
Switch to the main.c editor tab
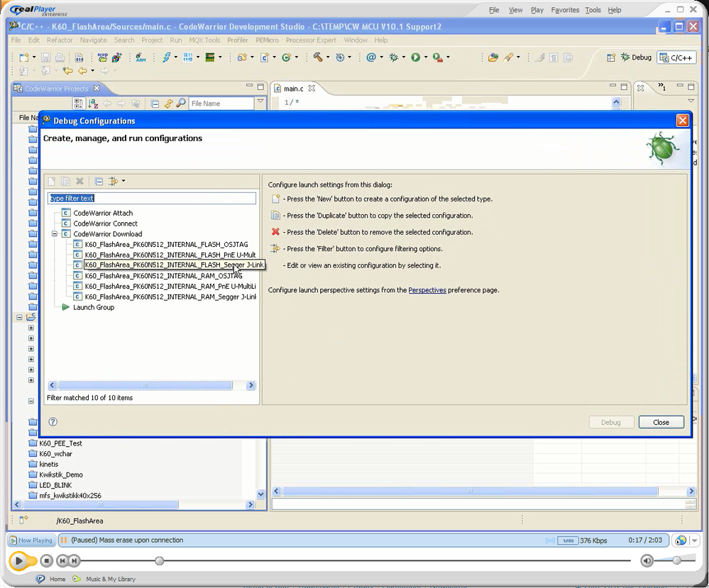point(293,89)
